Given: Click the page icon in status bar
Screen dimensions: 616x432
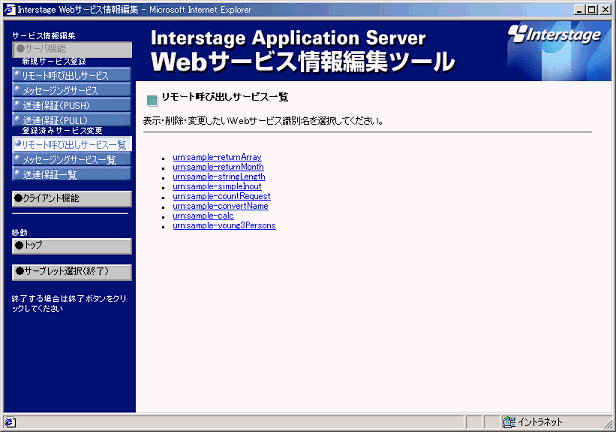Looking at the screenshot, I should pos(10,422).
